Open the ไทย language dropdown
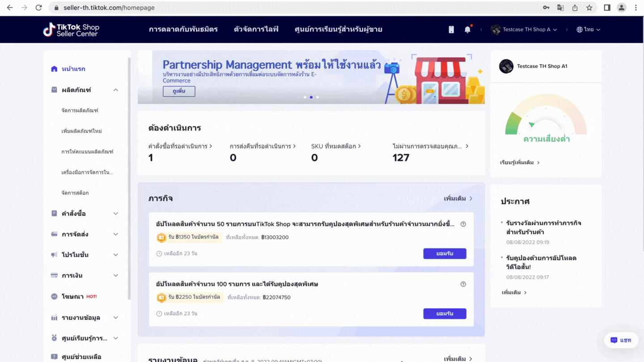This screenshot has width=644, height=362. coord(589,29)
